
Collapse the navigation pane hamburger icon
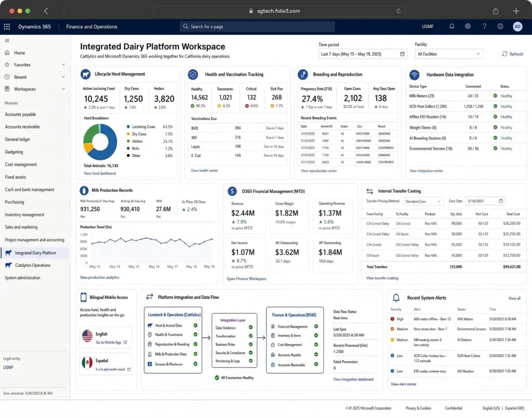(x=7, y=41)
